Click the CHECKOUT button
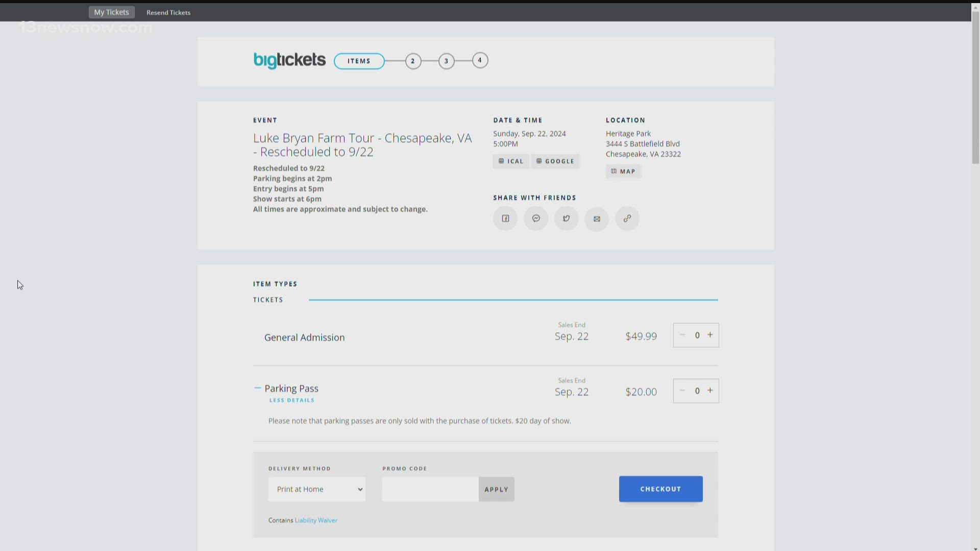 (660, 488)
